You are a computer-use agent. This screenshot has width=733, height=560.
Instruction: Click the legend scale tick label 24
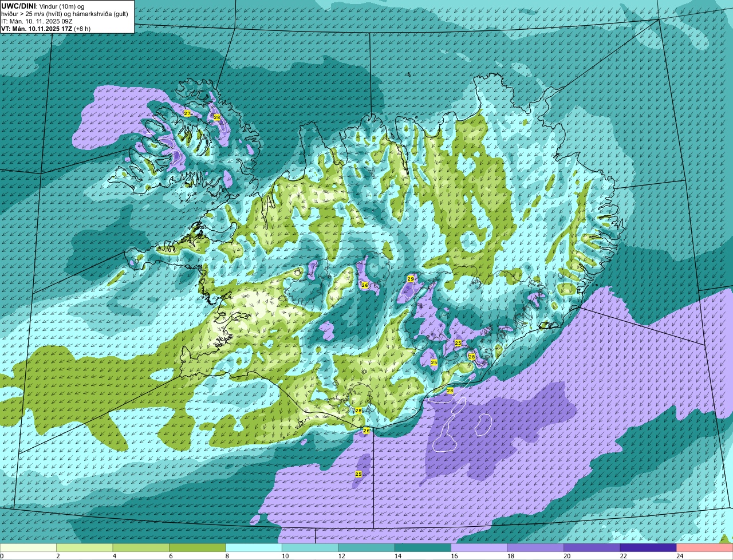click(680, 556)
